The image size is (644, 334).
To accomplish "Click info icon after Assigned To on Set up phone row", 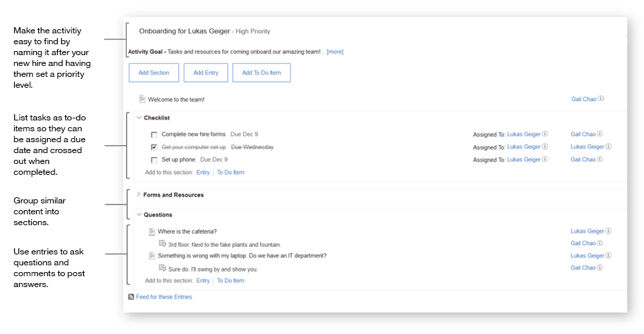I will click(545, 160).
